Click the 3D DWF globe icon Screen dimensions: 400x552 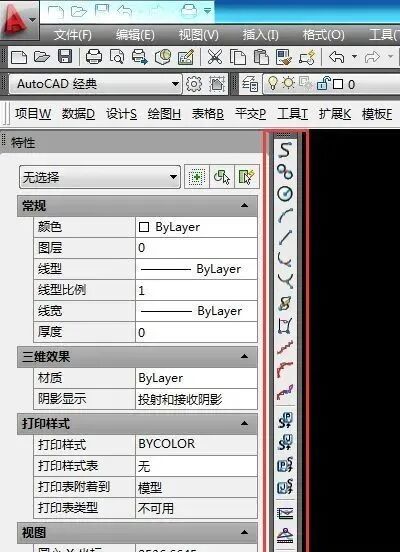click(163, 56)
